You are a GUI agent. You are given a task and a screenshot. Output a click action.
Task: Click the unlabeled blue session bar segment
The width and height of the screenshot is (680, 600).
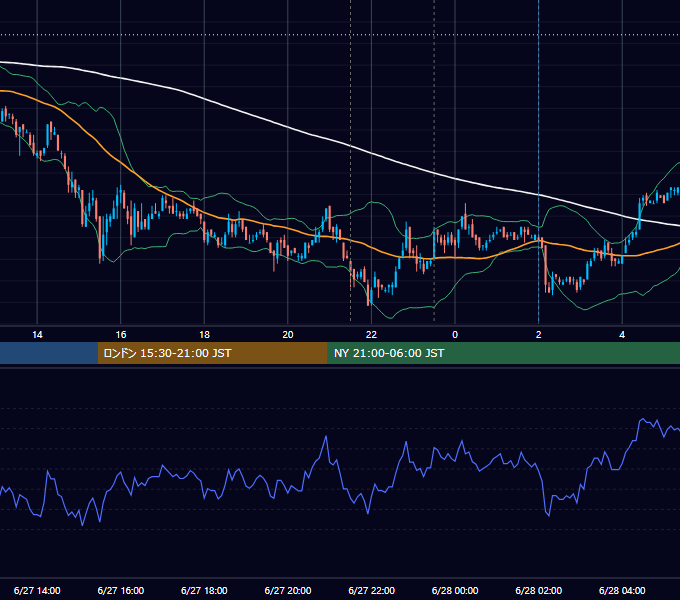pyautogui.click(x=49, y=353)
